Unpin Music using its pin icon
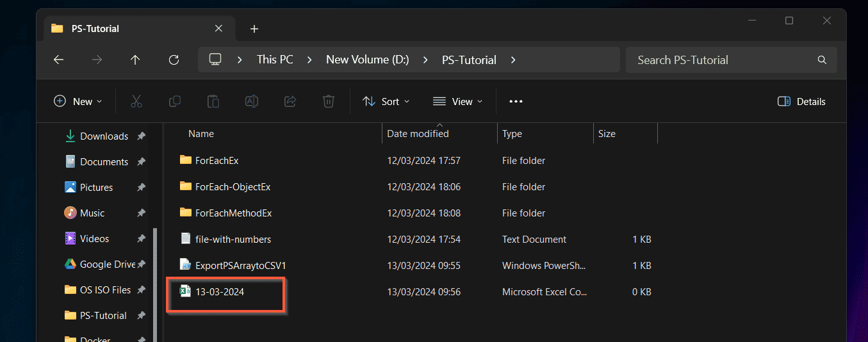Image resolution: width=868 pixels, height=342 pixels. point(141,213)
